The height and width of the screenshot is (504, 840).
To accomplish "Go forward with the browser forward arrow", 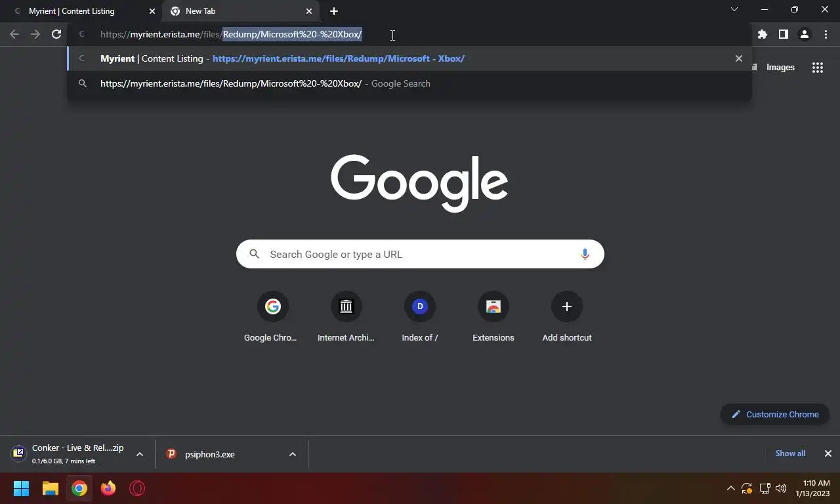I will pos(35,34).
